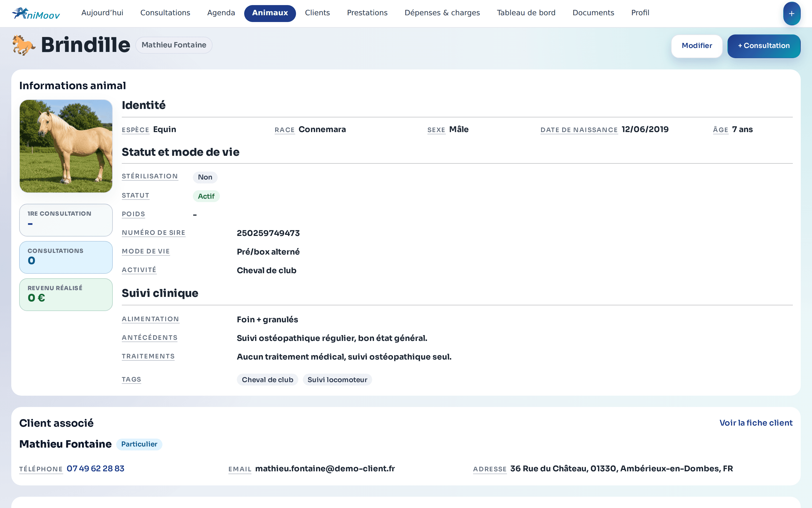Add a new consultation with + Consultation

[764, 46]
